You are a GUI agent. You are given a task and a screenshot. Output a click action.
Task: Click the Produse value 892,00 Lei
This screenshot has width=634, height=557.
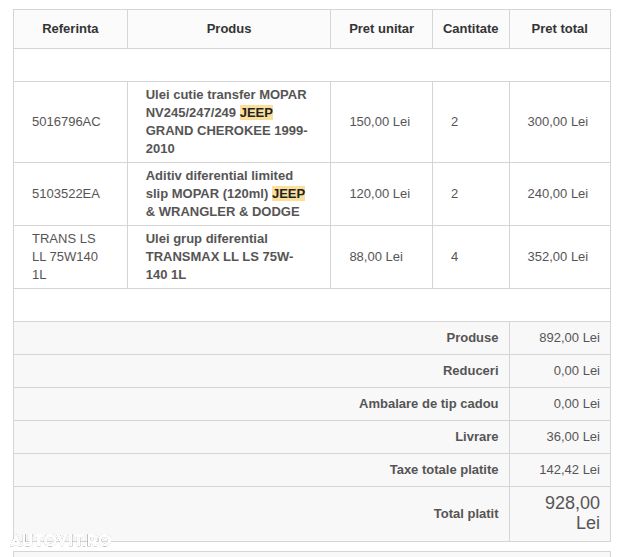tap(569, 338)
